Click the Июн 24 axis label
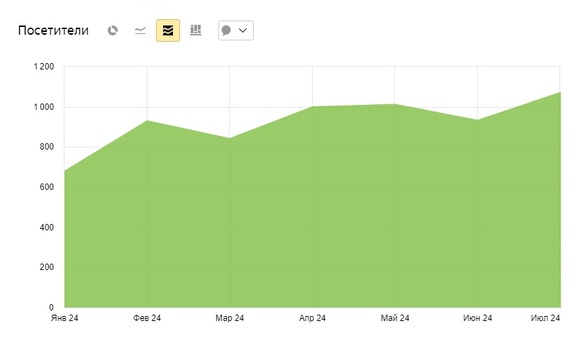575x360 pixels. pos(477,318)
